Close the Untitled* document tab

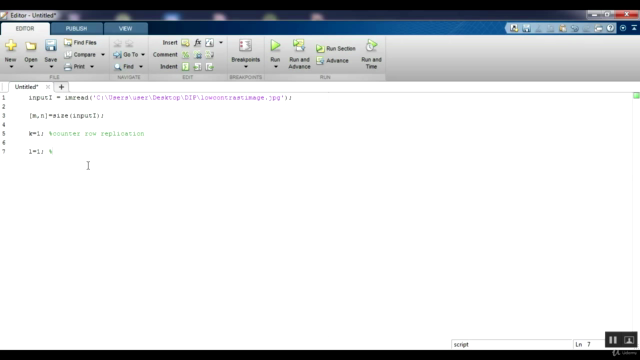tap(48, 87)
